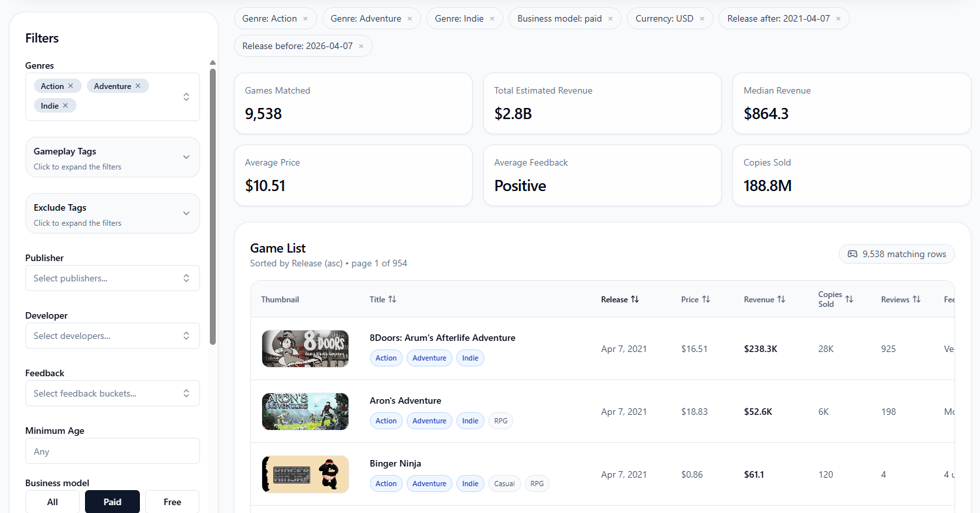This screenshot has height=513, width=980.
Task: Expand the Exclude Tags filter section
Action: 112,213
